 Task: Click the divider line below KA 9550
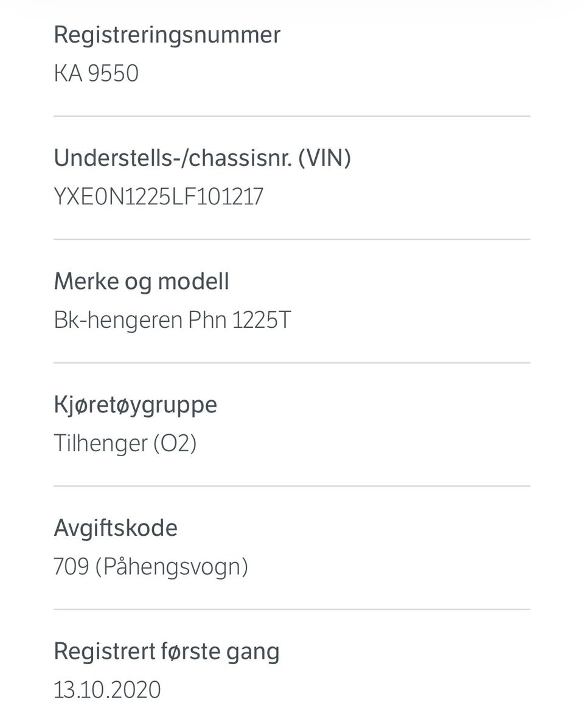(292, 116)
